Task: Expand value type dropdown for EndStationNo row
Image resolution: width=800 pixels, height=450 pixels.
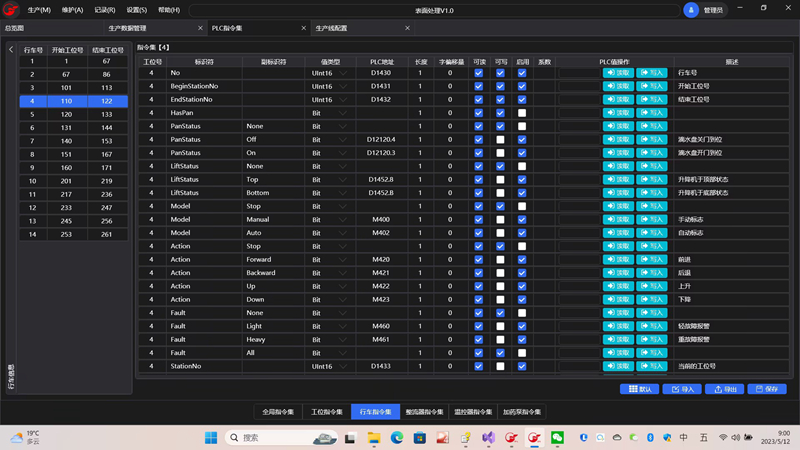Action: 344,100
